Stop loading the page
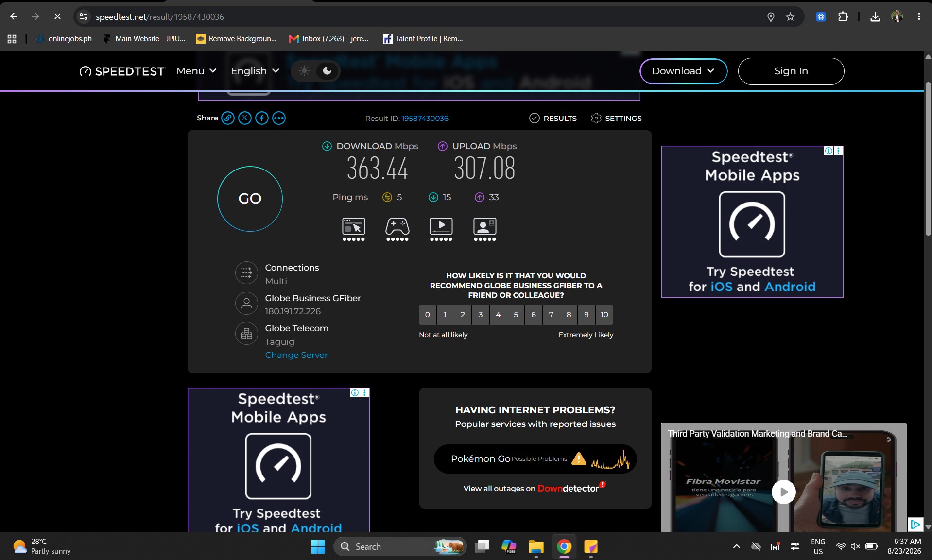The image size is (932, 560). [57, 17]
